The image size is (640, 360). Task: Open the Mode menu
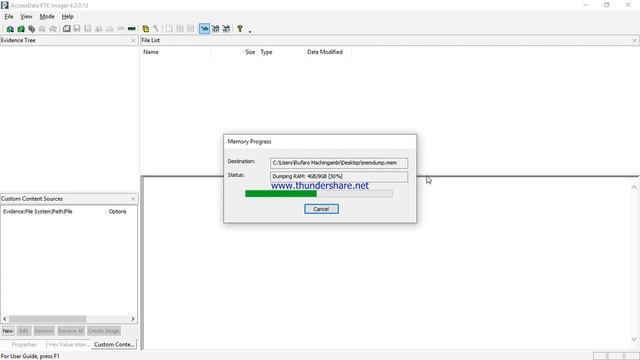coord(47,17)
